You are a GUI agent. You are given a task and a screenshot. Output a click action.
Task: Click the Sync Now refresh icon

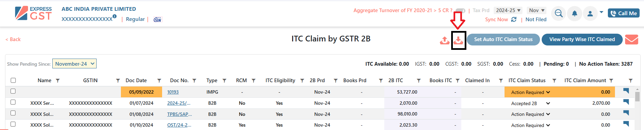click(x=514, y=20)
